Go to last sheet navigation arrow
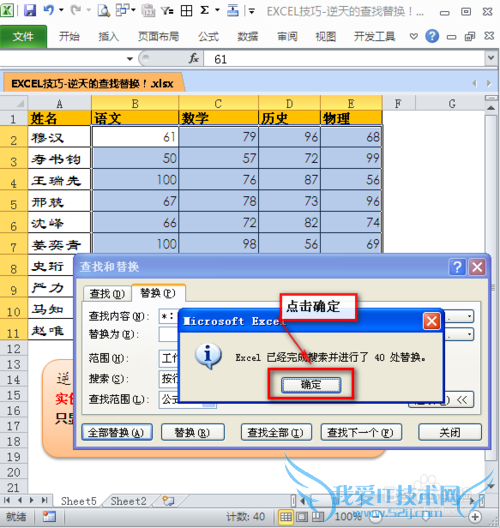Image resolution: width=500 pixels, height=528 pixels. 44,500
